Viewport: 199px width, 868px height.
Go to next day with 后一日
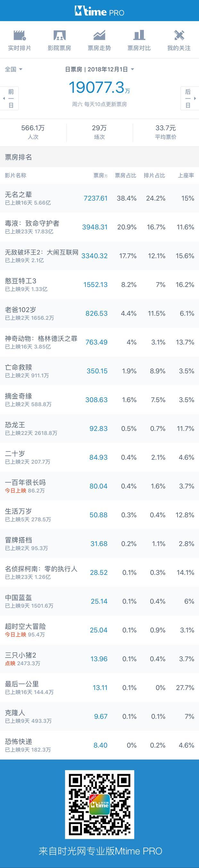[190, 98]
